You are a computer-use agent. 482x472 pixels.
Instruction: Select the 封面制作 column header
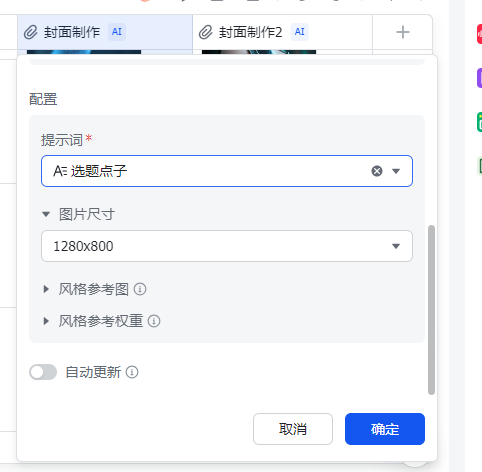click(105, 32)
